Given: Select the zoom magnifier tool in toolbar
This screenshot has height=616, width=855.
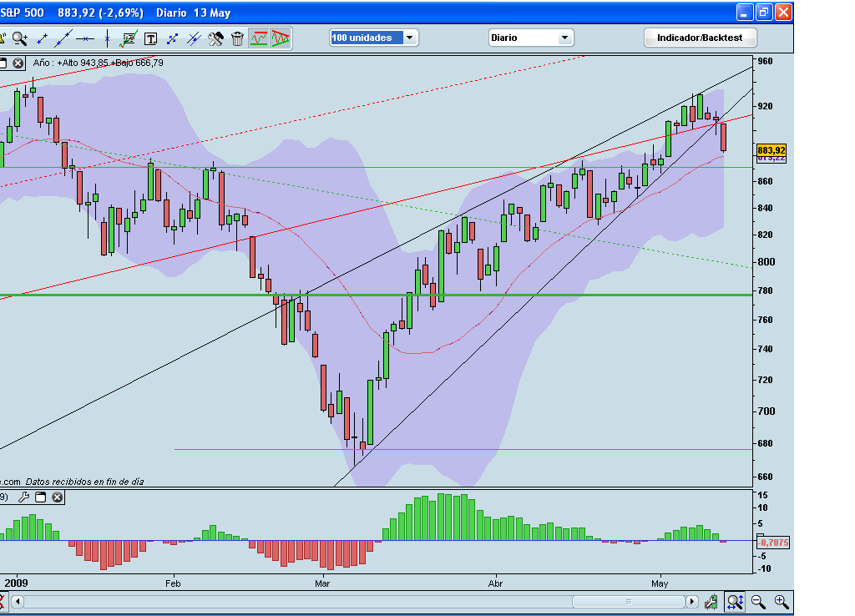Looking at the screenshot, I should (x=20, y=38).
